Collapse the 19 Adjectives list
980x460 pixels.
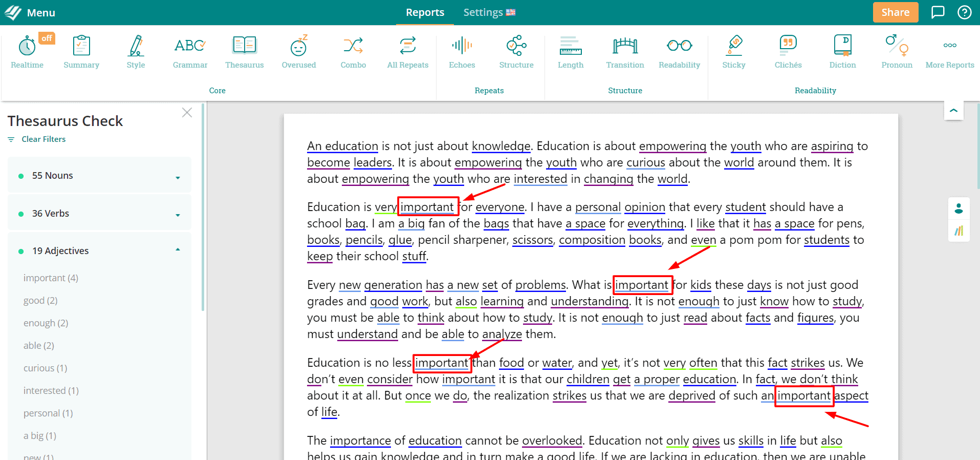(178, 250)
